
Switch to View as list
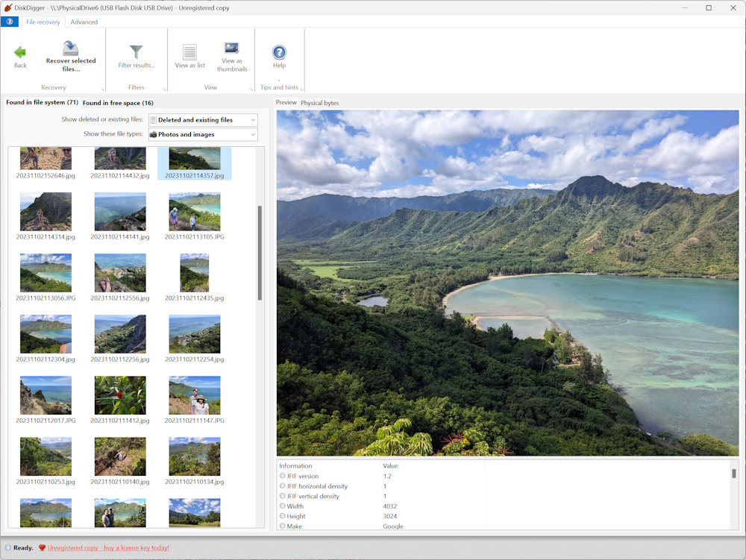189,52
